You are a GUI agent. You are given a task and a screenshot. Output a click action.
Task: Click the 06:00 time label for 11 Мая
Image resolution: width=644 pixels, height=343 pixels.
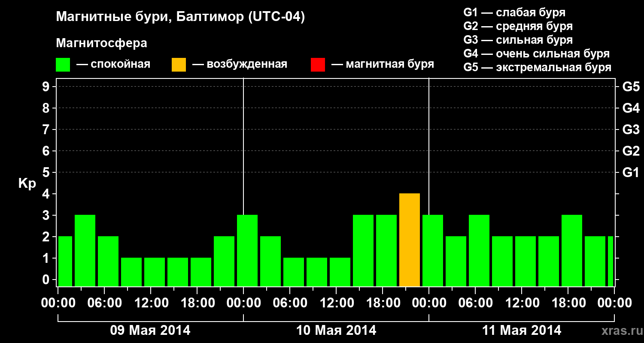[x=476, y=303]
